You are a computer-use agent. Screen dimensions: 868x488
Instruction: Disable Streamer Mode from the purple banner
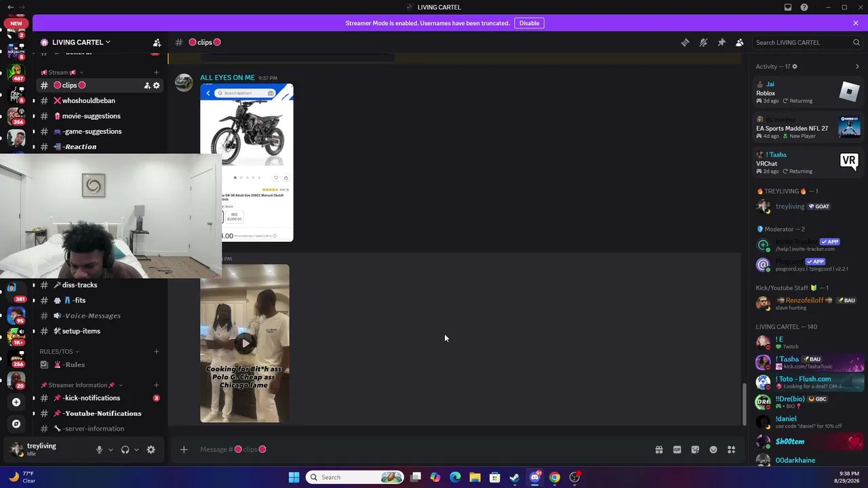pos(529,23)
